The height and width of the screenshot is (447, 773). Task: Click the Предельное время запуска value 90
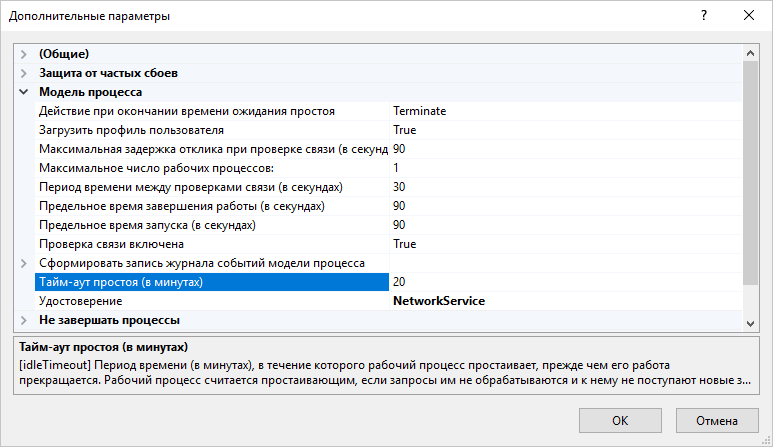[x=399, y=225]
